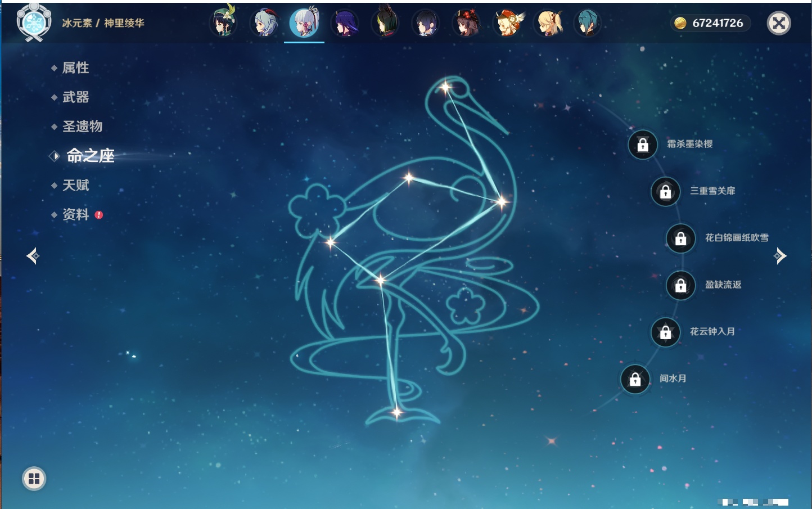Image resolution: width=812 pixels, height=509 pixels.
Task: Choose the Klee avatar with red hat
Action: 508,23
